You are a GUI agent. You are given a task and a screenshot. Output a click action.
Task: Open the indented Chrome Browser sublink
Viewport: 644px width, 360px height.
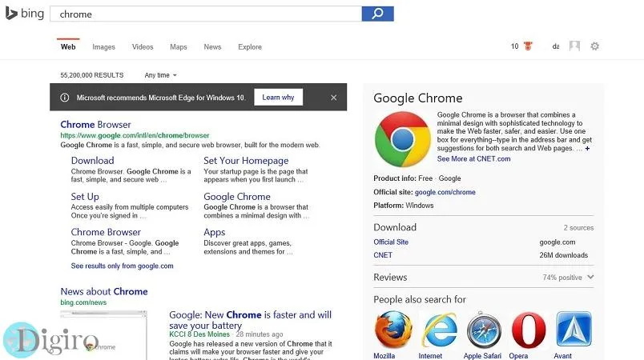pyautogui.click(x=106, y=232)
